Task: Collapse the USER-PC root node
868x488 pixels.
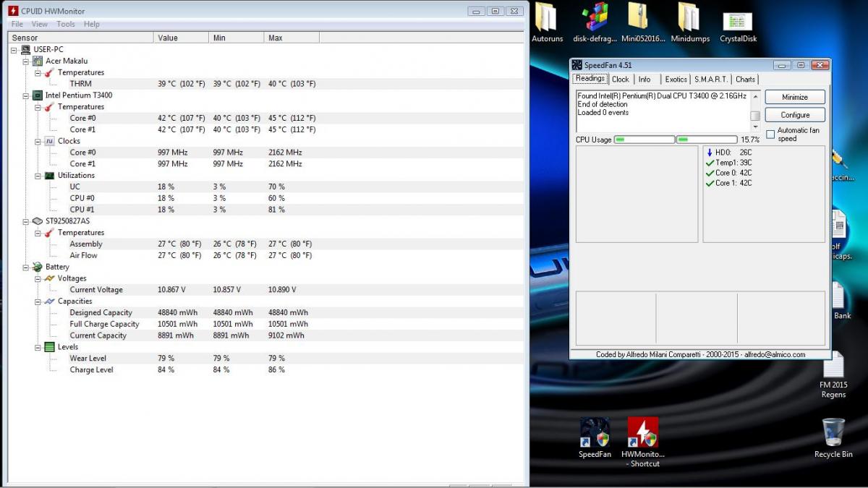Action: (14, 49)
